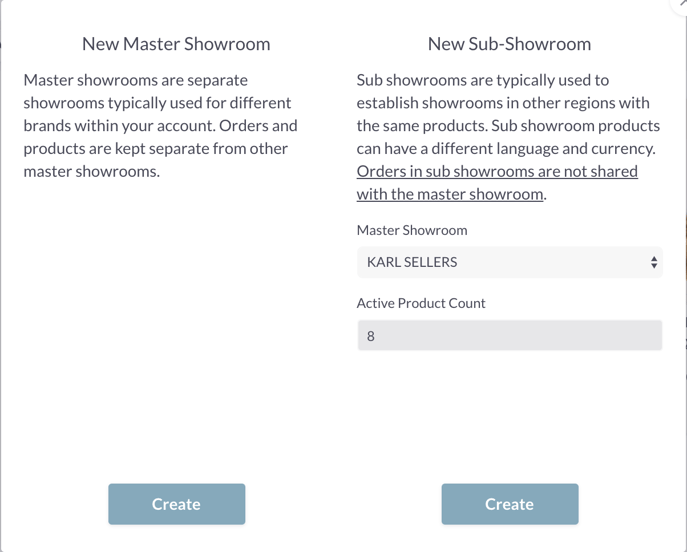Click 'can have a different language and currency' line

pyautogui.click(x=506, y=149)
